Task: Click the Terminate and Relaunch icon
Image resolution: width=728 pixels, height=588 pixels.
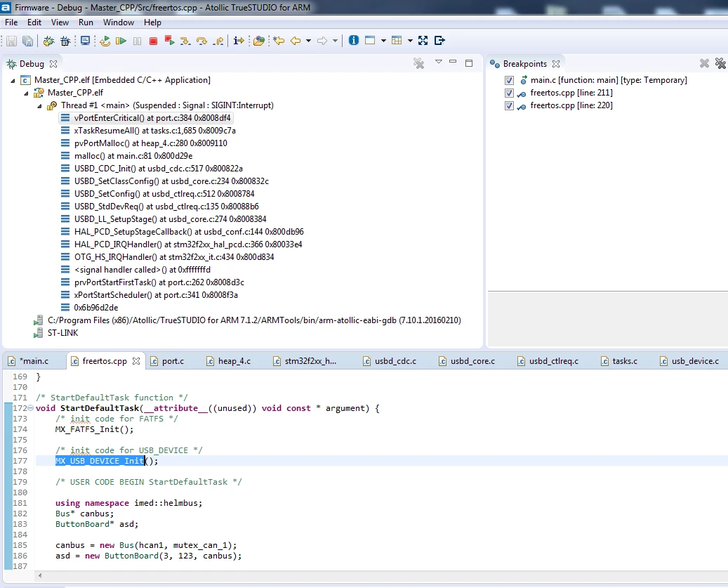Action: pos(169,41)
